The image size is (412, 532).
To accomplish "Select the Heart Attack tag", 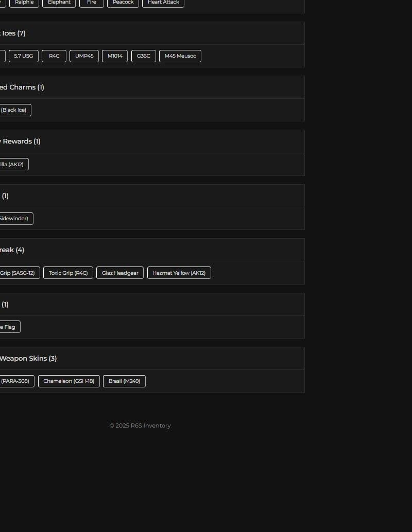I will (163, 3).
